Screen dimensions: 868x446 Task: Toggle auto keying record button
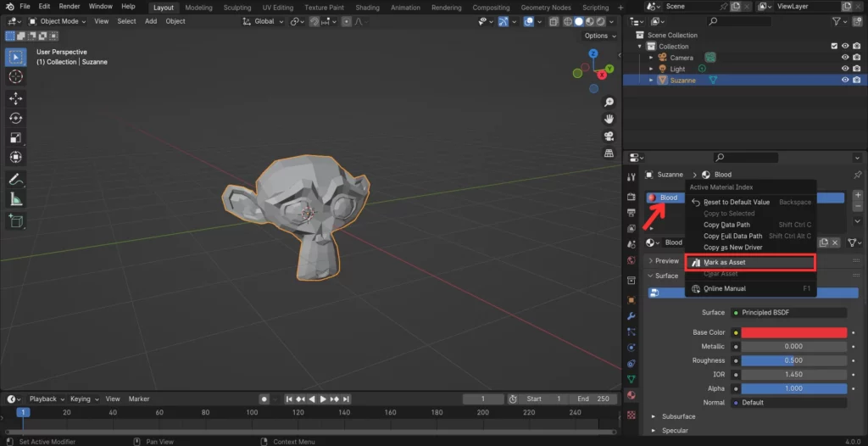pos(264,399)
